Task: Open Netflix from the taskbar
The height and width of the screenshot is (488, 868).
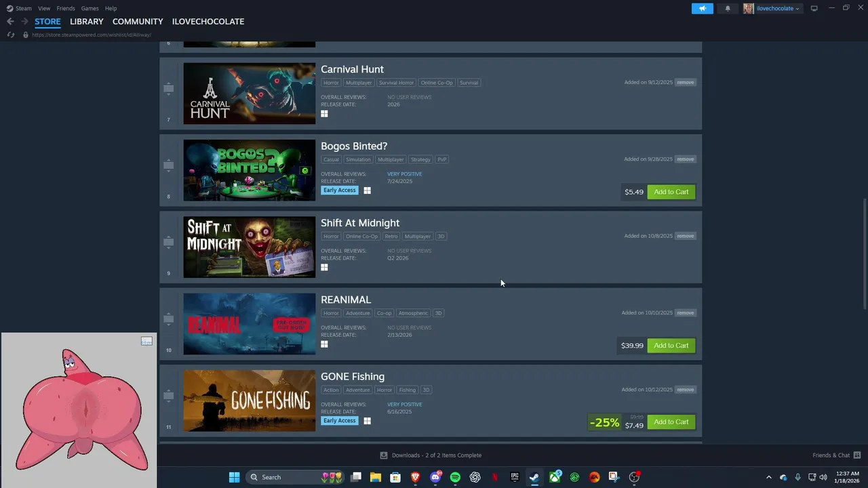Action: [495, 477]
